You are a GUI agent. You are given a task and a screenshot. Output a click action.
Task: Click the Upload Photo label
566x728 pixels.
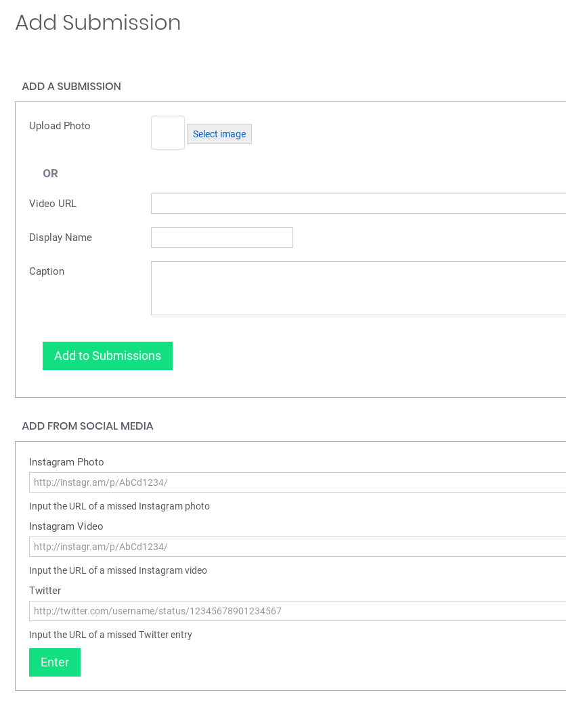60,126
